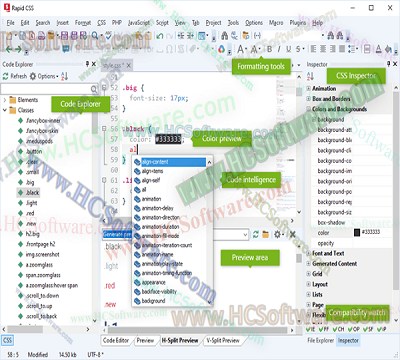Switch to the H-Split Preview tab

180,340
